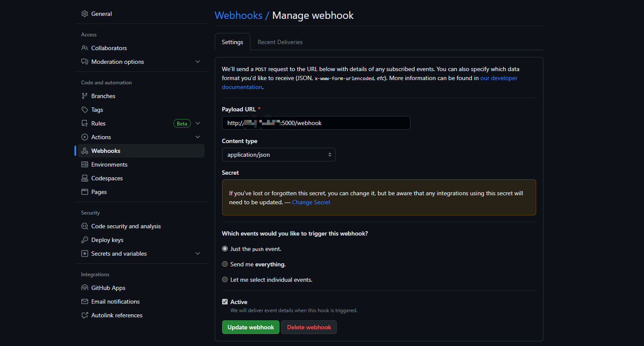The image size is (644, 346).
Task: Click the Webhooks breadcrumb link
Action: [238, 15]
